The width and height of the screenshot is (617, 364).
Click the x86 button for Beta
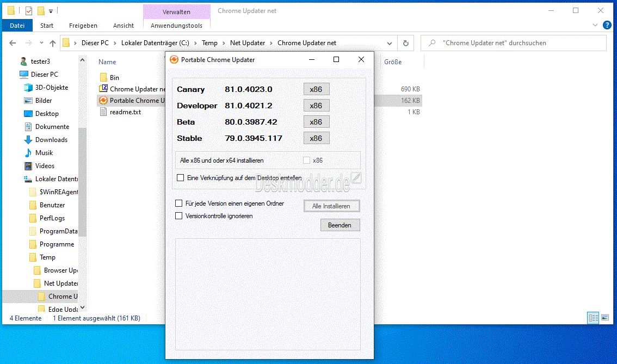click(x=316, y=122)
